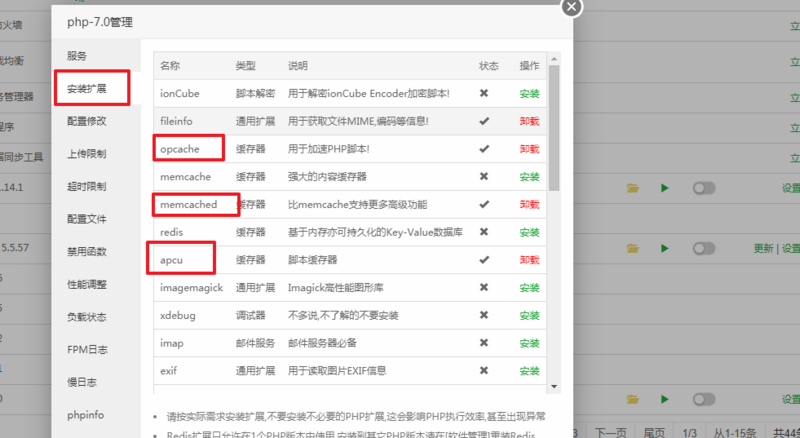Install the xdebug extension
The height and width of the screenshot is (438, 800).
coord(529,315)
